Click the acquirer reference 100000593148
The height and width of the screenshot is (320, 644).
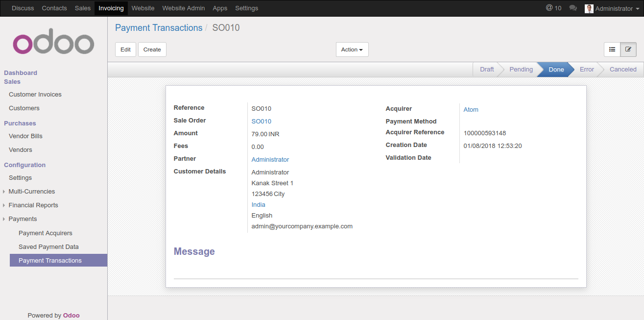pos(485,133)
